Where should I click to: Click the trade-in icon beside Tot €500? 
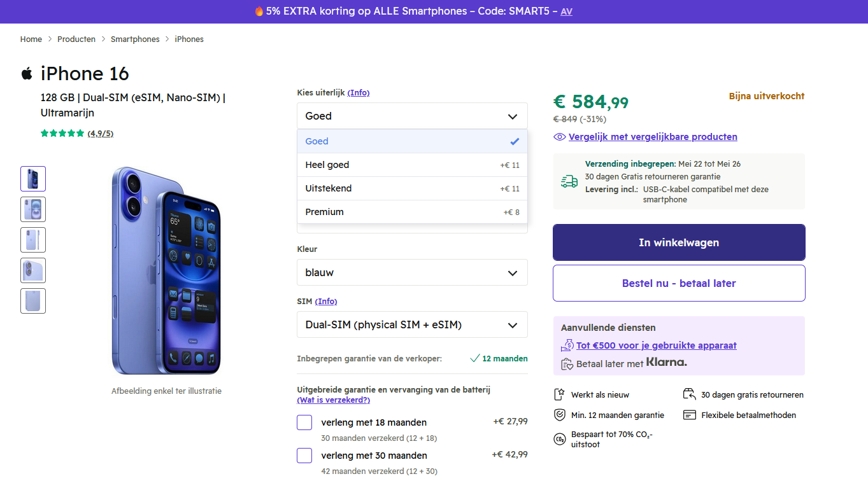point(567,345)
